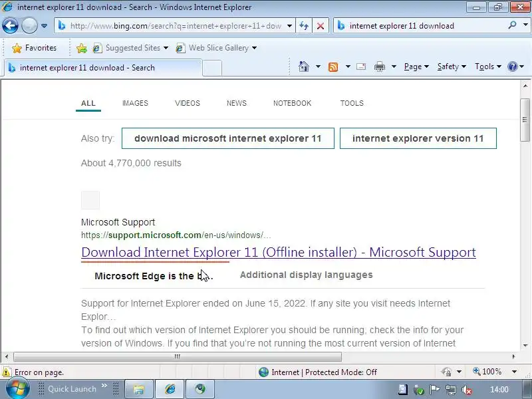Click the Action Center flag tray icon
Viewport: 532px width, 399px height.
pos(434,390)
